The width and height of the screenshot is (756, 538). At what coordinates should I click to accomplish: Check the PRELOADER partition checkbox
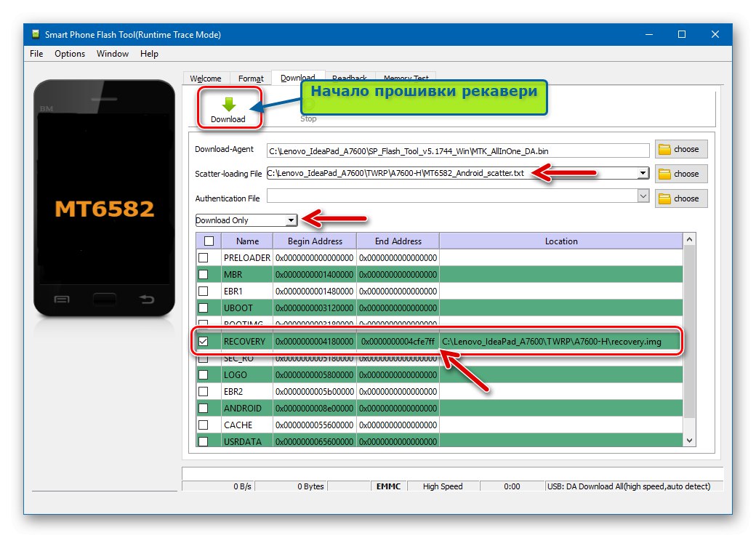click(204, 258)
